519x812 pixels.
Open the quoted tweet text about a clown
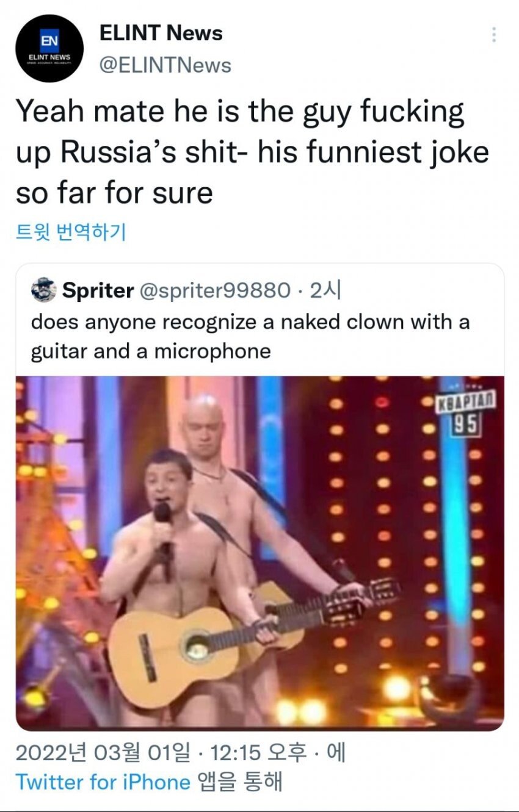(250, 336)
